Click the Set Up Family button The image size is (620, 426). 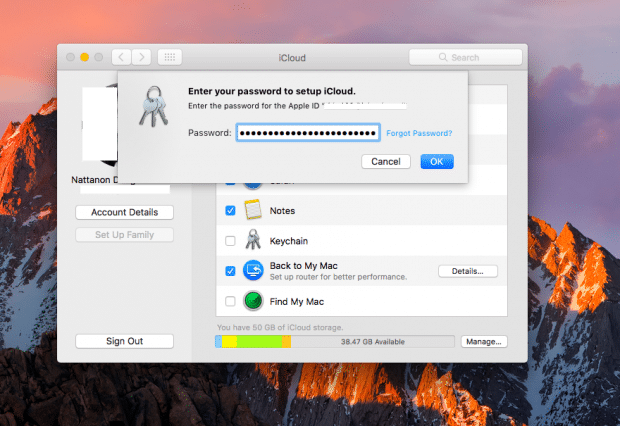pyautogui.click(x=125, y=235)
